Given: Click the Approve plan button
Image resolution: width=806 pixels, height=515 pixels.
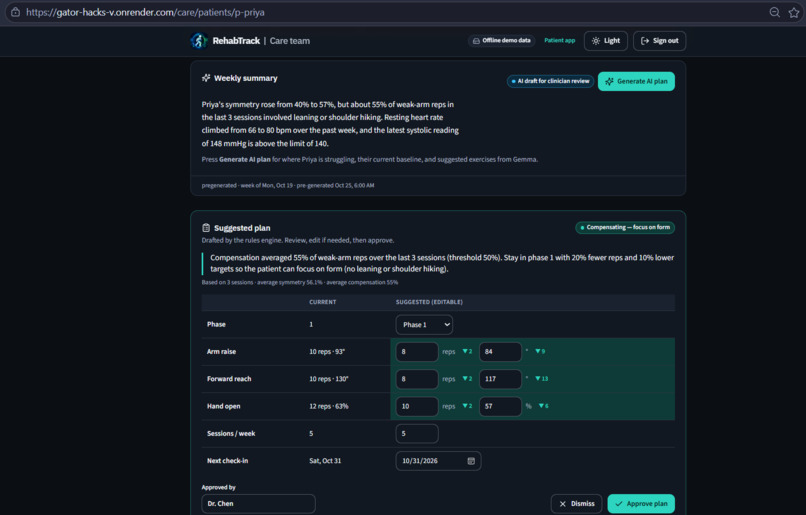Looking at the screenshot, I should tap(641, 504).
